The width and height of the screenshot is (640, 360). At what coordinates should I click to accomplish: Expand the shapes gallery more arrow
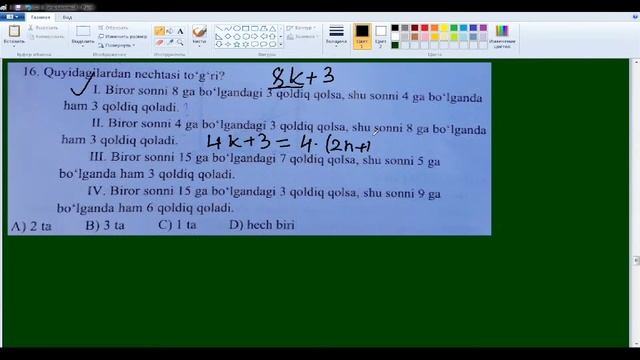[281, 44]
